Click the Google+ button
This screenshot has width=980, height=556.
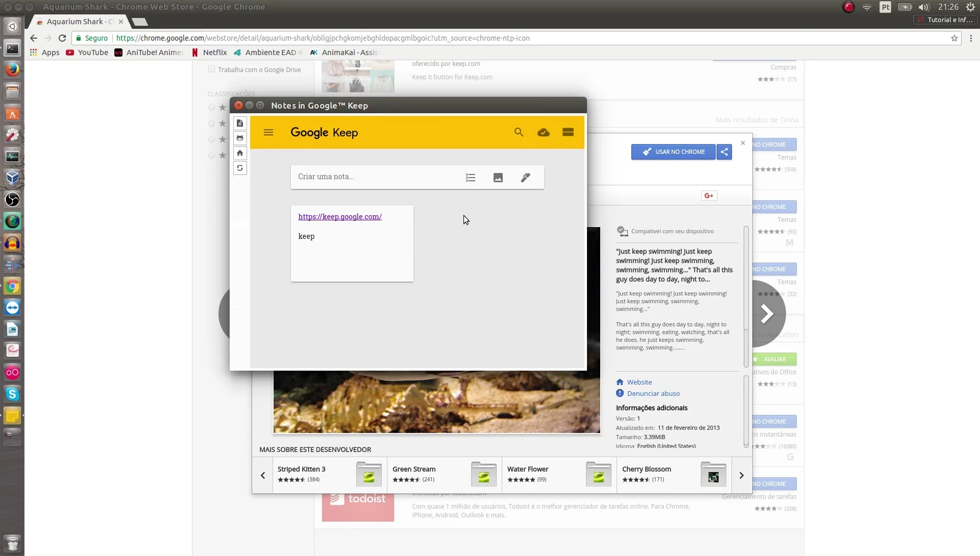(x=709, y=196)
